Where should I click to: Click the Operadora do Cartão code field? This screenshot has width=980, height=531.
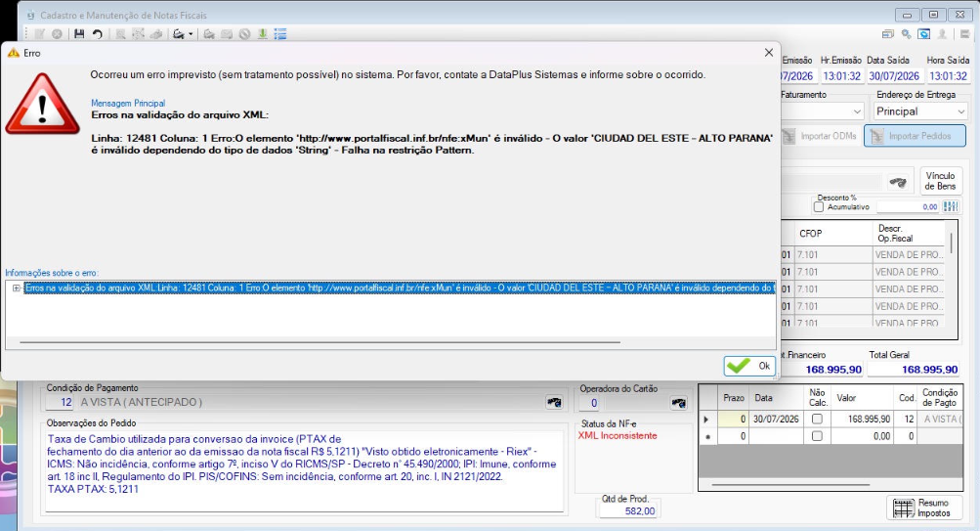pyautogui.click(x=590, y=403)
